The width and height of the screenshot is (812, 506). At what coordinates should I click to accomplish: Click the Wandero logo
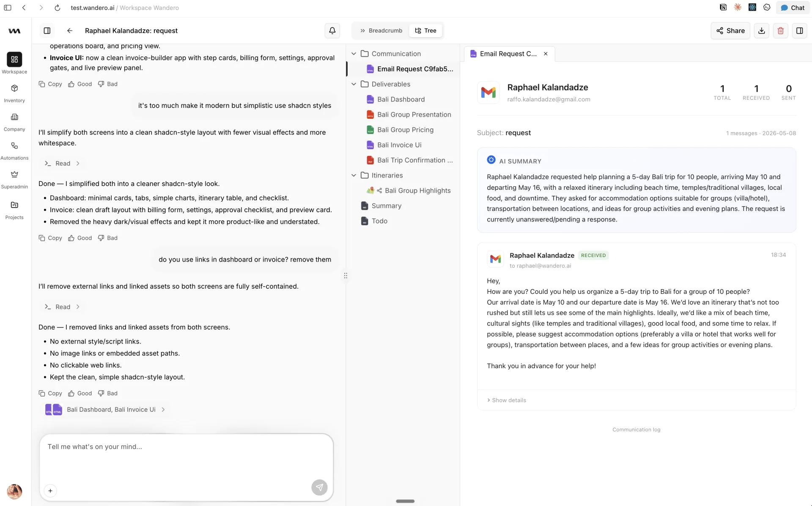tap(14, 31)
